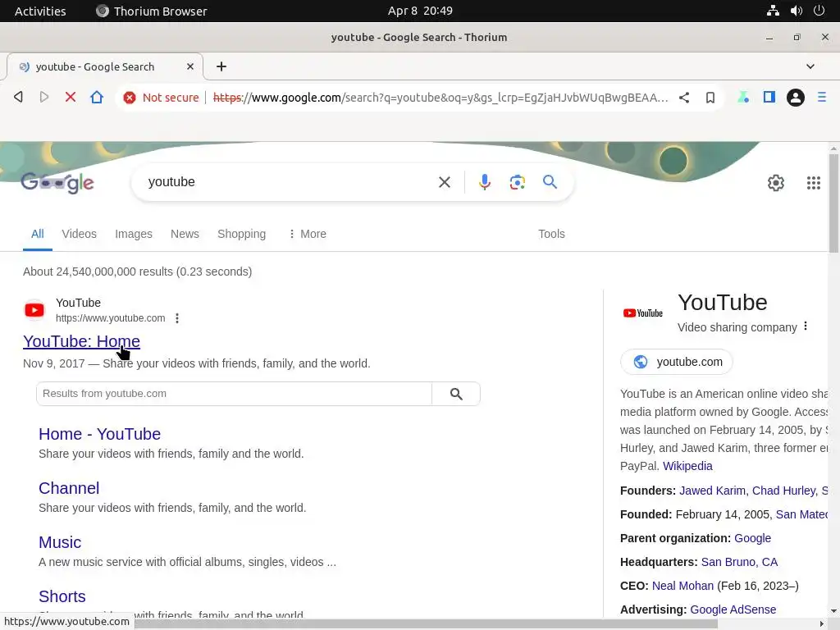Open the Jawed Karim founder link
The height and width of the screenshot is (630, 840).
pyautogui.click(x=712, y=491)
